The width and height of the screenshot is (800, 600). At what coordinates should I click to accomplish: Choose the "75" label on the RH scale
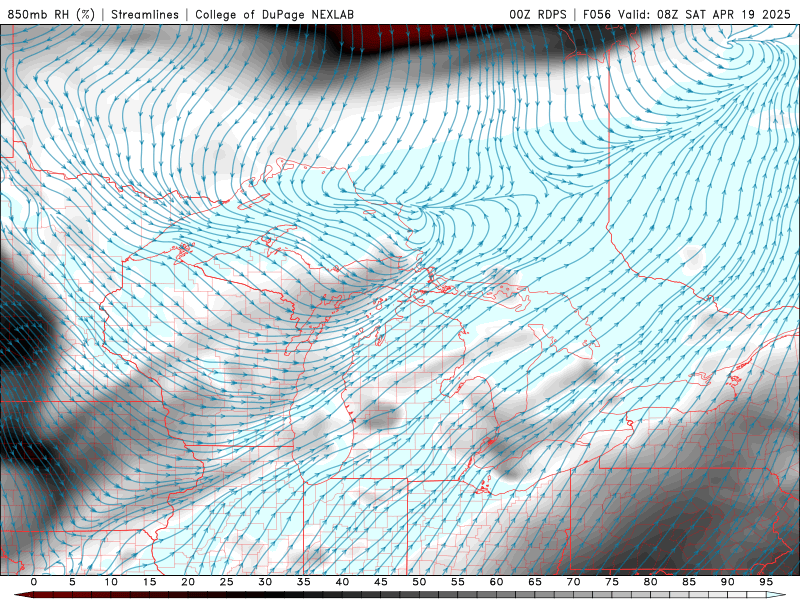[612, 582]
